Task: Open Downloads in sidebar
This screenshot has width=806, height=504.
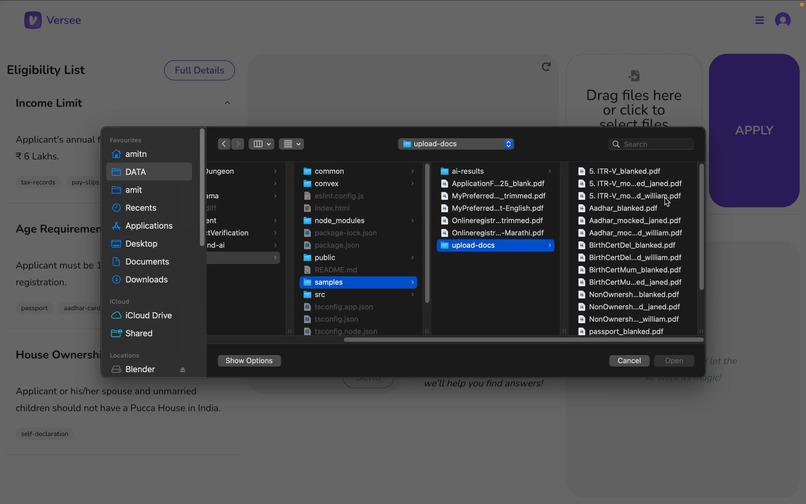Action: coord(149,280)
